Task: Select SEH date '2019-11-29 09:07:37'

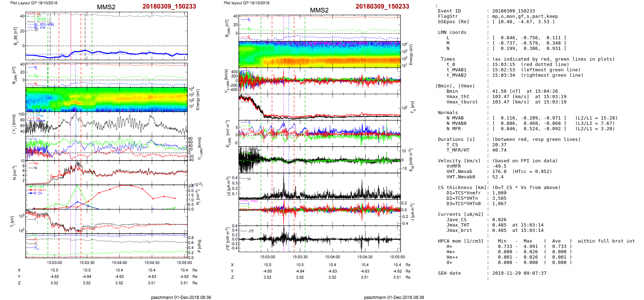Action: click(519, 273)
